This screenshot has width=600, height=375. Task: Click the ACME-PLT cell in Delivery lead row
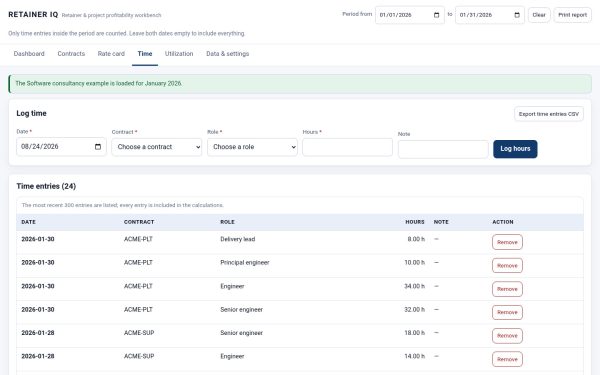tap(138, 239)
